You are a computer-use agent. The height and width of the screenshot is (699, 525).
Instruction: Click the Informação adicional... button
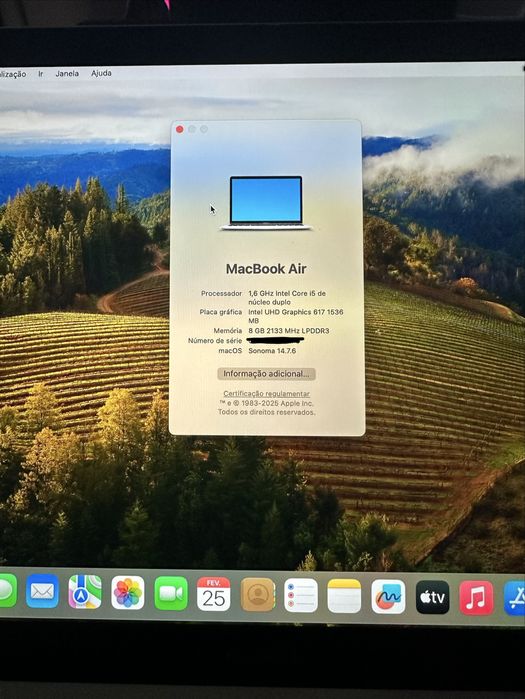266,374
